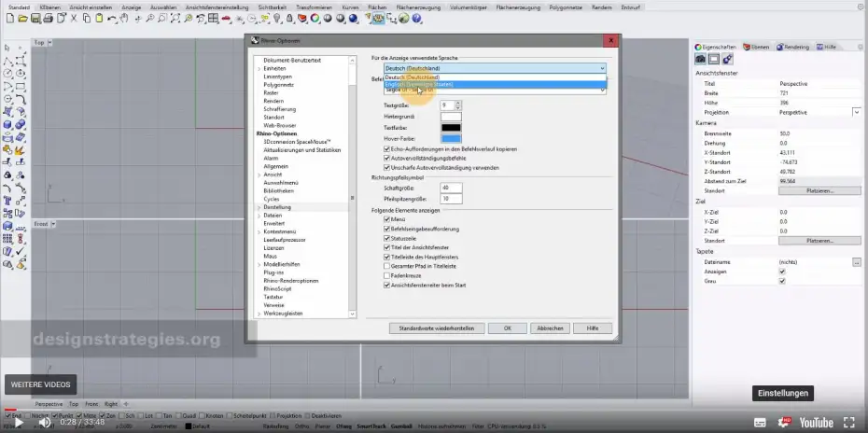Expand the Ansicht tree node
The height and width of the screenshot is (433, 868).
click(x=259, y=175)
